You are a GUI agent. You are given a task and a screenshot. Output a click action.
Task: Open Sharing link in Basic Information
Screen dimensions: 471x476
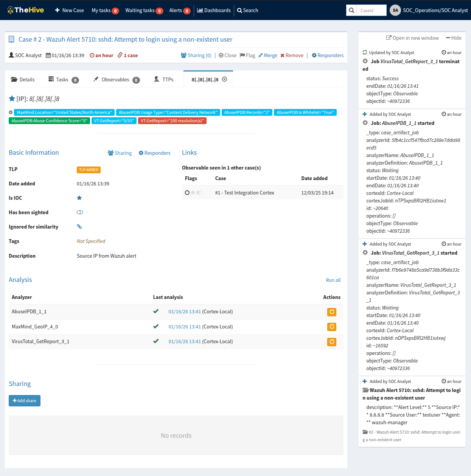pos(120,153)
